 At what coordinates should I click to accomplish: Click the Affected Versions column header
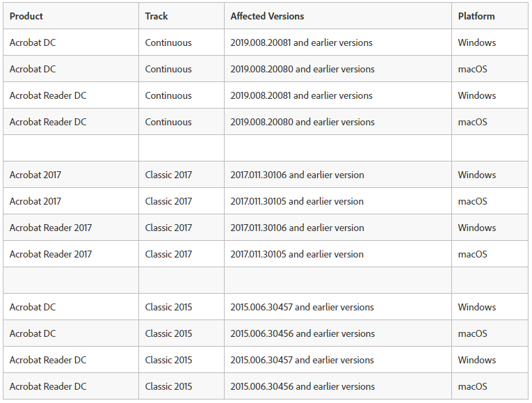coord(267,16)
